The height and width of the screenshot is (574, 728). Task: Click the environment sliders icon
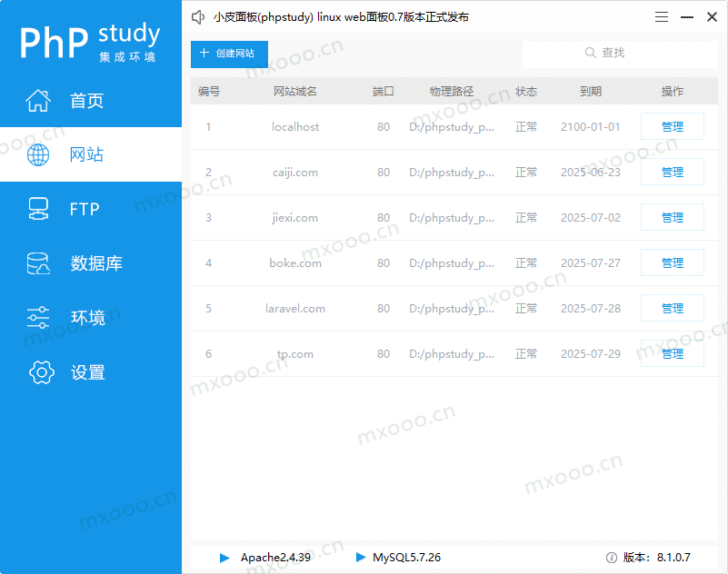pyautogui.click(x=38, y=318)
